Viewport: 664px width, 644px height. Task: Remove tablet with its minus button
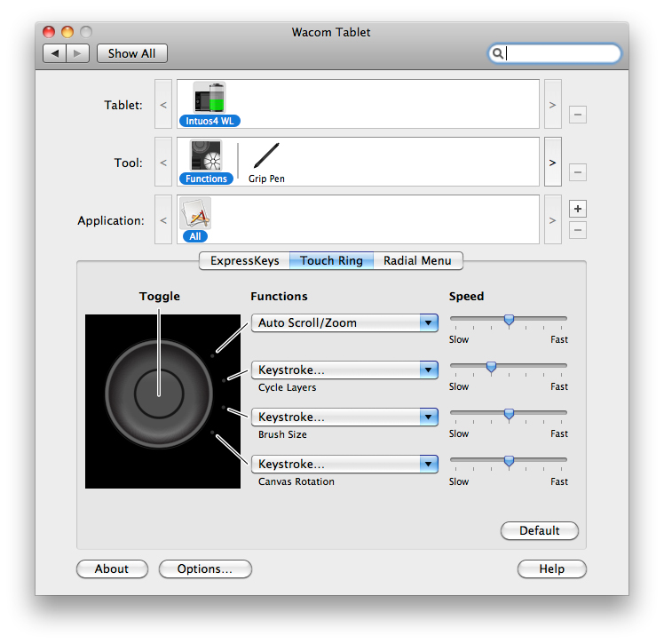coord(578,115)
